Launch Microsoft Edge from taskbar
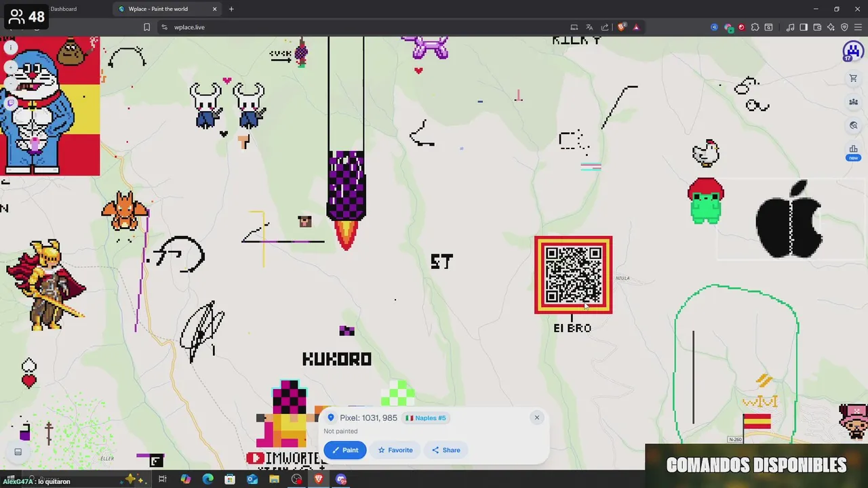The image size is (868, 488). (x=208, y=479)
